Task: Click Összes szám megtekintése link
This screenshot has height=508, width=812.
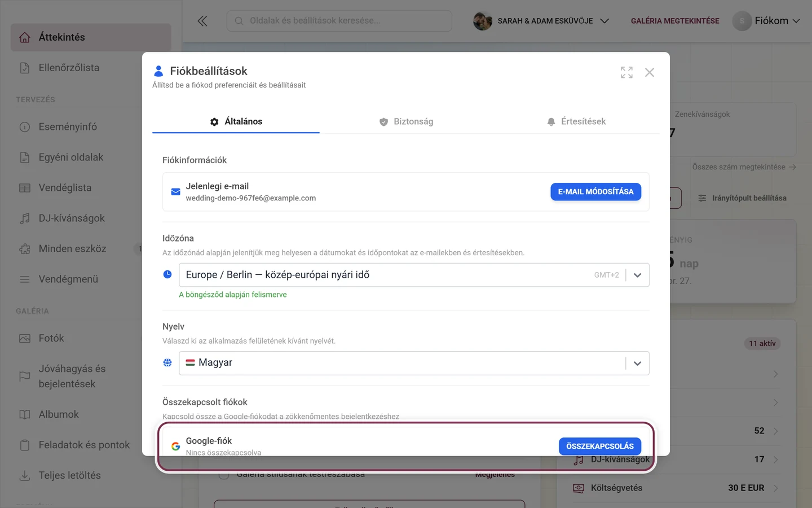Action: pyautogui.click(x=744, y=167)
